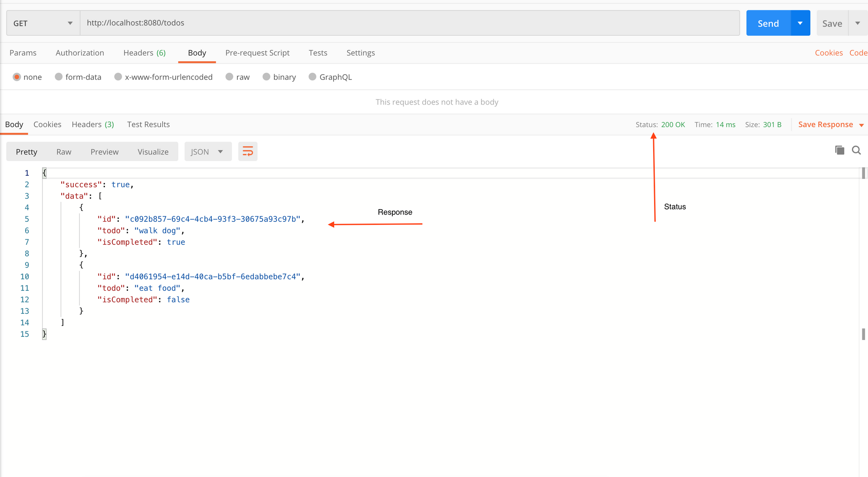Switch to the Authorization tab

pyautogui.click(x=80, y=53)
